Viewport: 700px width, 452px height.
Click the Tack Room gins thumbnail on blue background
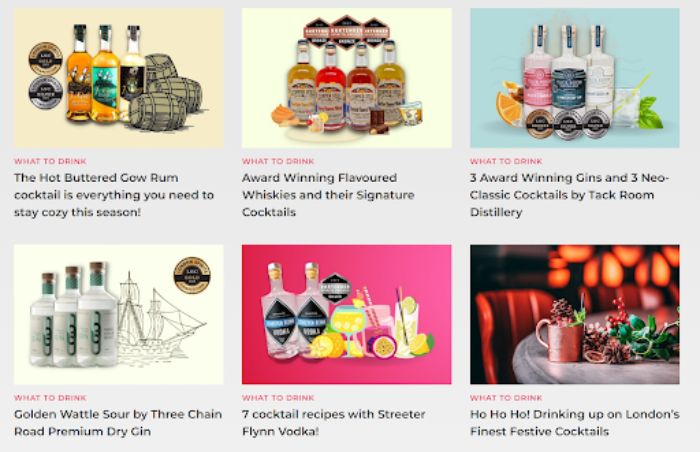(x=575, y=78)
